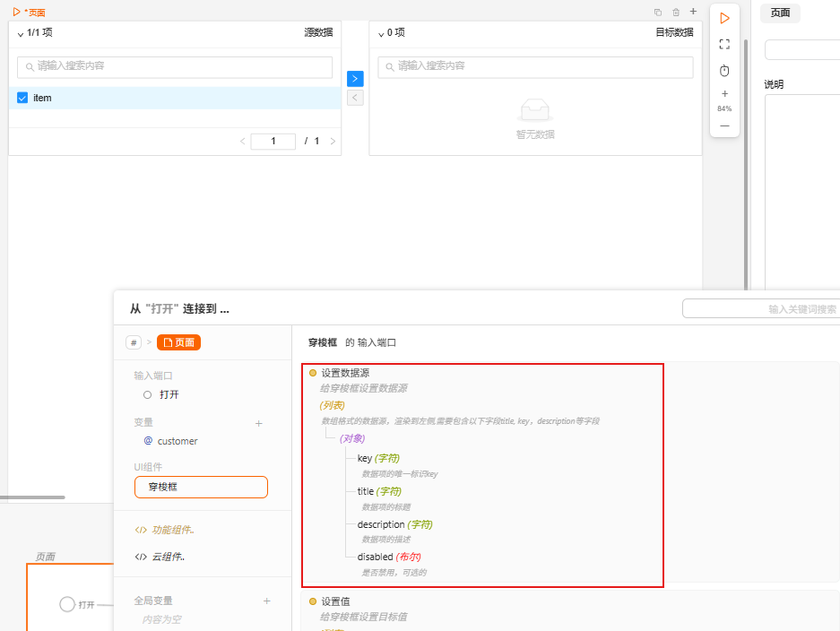Viewport: 840px width, 631px height.
Task: Switch to the 页面 tab on the right
Action: coord(779,13)
